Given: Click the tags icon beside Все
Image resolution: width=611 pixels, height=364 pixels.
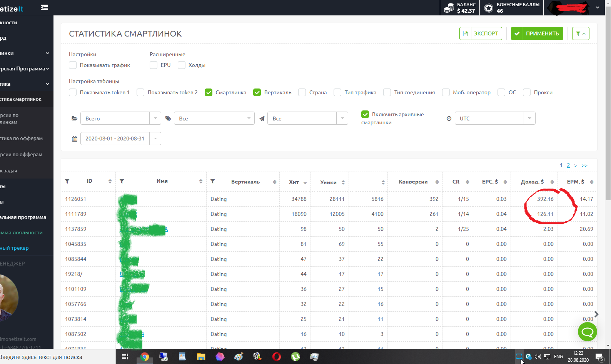Looking at the screenshot, I should click(168, 119).
